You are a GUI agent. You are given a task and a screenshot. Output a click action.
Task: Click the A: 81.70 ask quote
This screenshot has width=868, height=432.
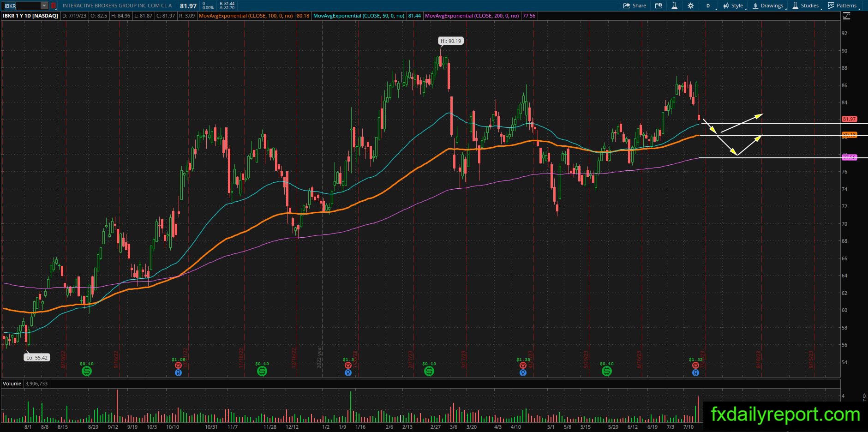[227, 8]
